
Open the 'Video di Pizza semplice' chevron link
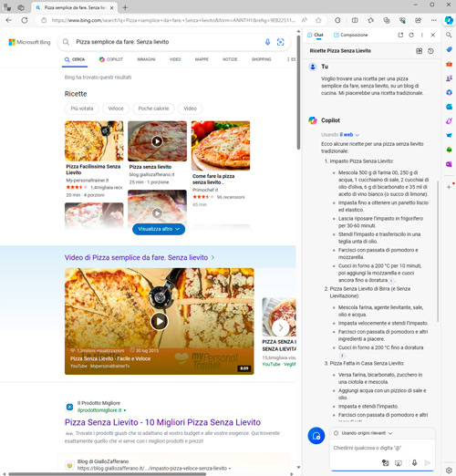point(212,257)
